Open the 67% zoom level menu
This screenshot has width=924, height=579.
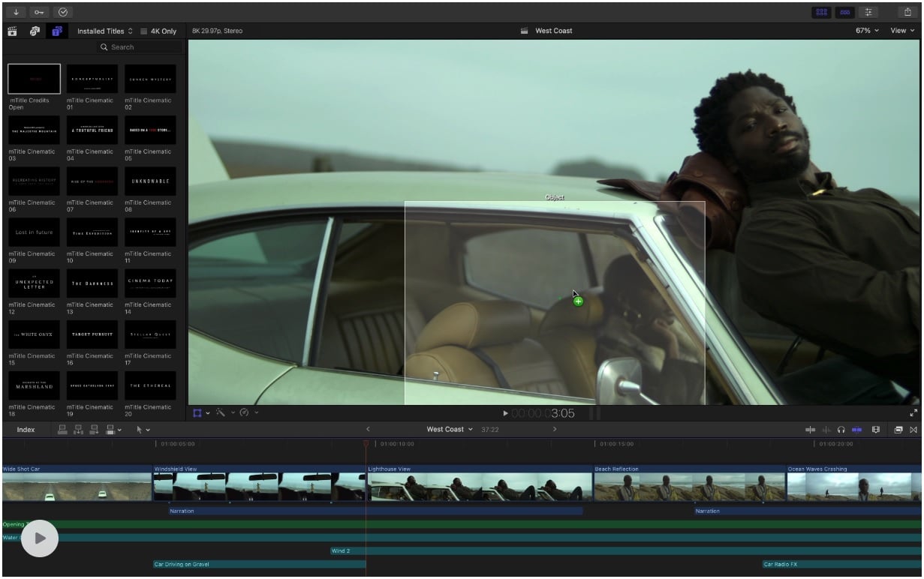(x=867, y=31)
